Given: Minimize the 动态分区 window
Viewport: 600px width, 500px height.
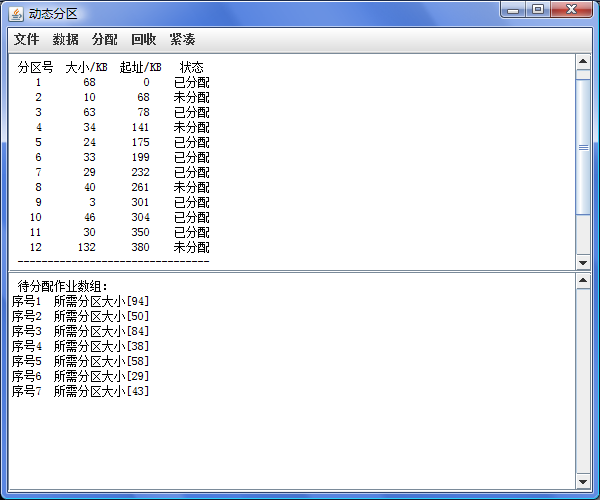Looking at the screenshot, I should pyautogui.click(x=515, y=10).
